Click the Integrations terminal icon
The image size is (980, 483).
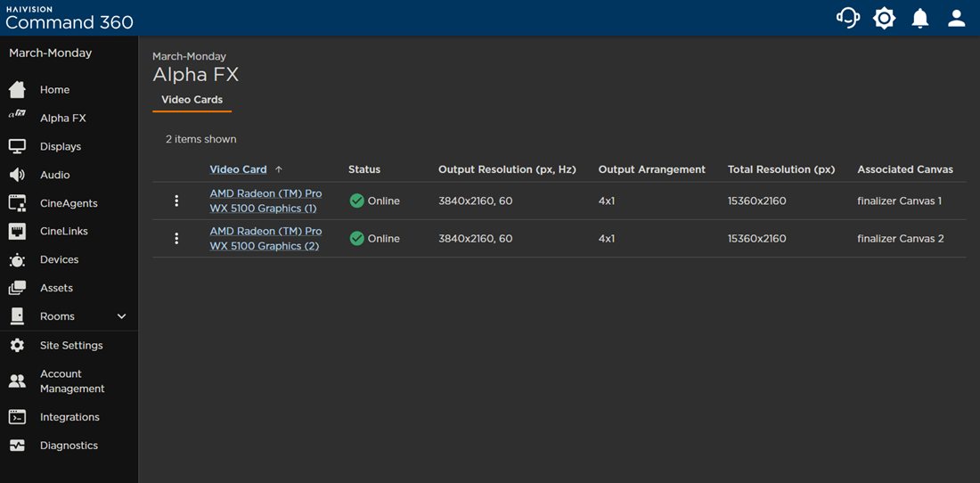[18, 417]
